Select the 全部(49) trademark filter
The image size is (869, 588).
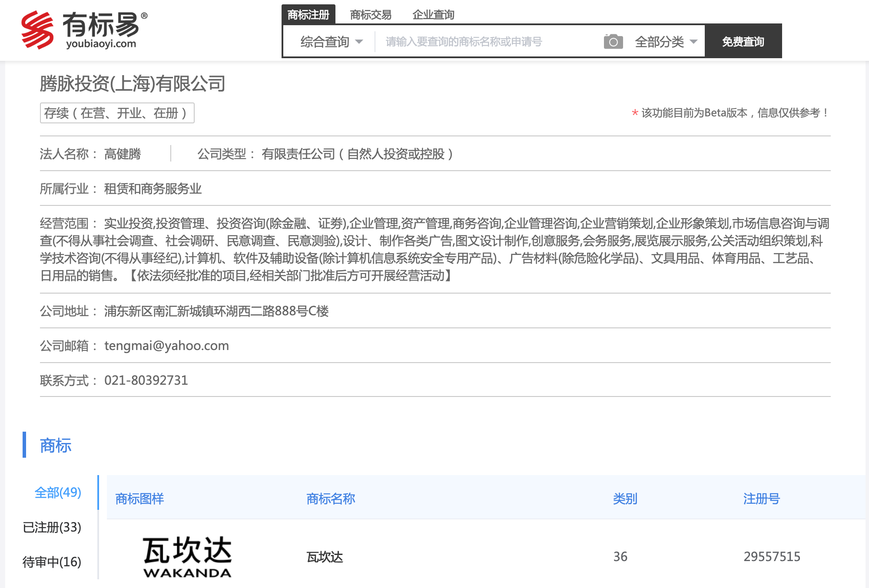pos(58,492)
